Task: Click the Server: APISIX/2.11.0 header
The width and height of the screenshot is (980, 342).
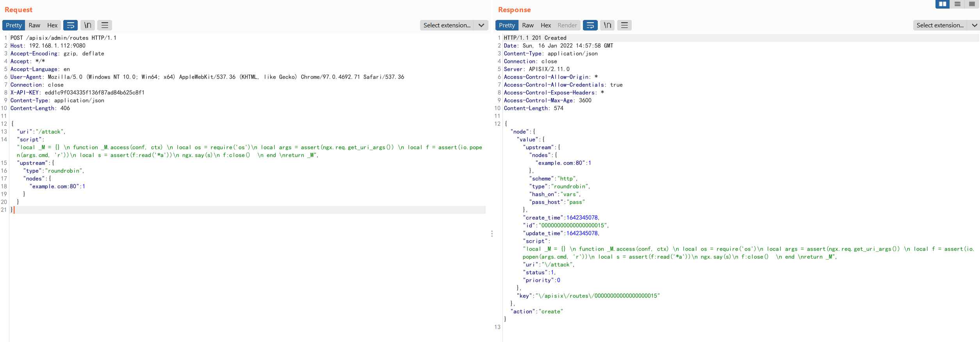Action: 536,69
